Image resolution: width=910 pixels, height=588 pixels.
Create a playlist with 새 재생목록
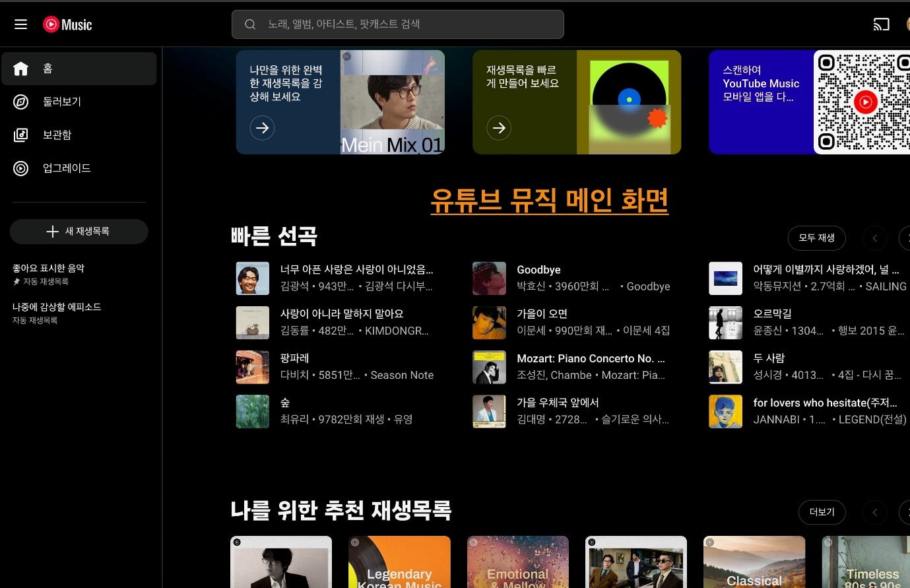pos(79,232)
